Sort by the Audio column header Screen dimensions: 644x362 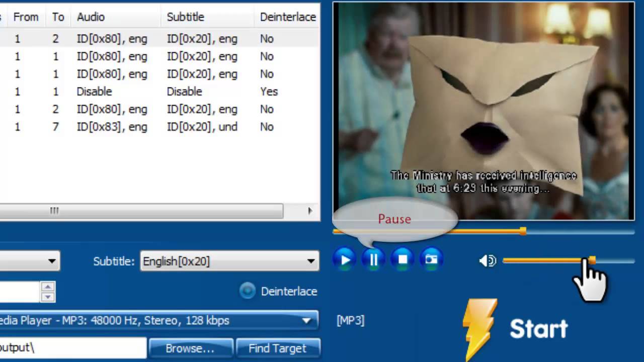tap(116, 17)
